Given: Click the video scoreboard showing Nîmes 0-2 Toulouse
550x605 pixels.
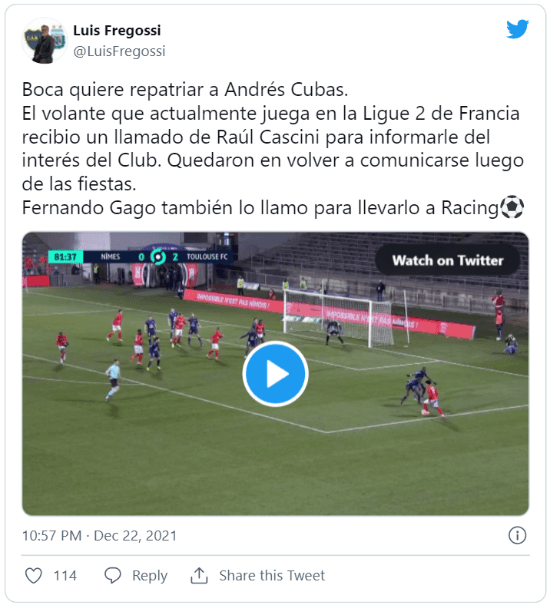Looking at the screenshot, I should [x=141, y=257].
